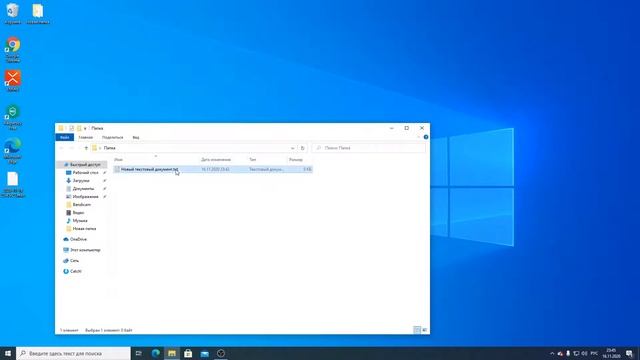Open the Recycle Bin desktop icon

[13, 13]
